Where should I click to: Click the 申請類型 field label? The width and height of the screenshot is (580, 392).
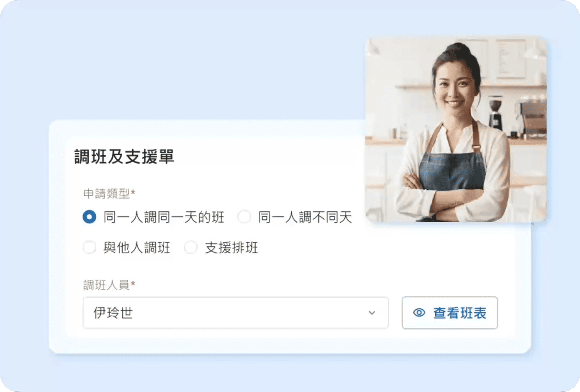point(107,193)
